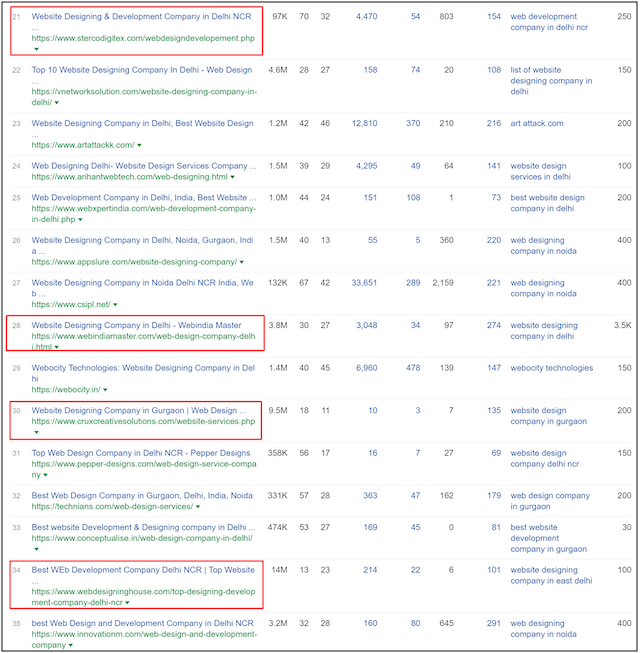The image size is (640, 653).
Task: Expand dropdown arrow next to the arihantwebtech URL
Action: [233, 177]
